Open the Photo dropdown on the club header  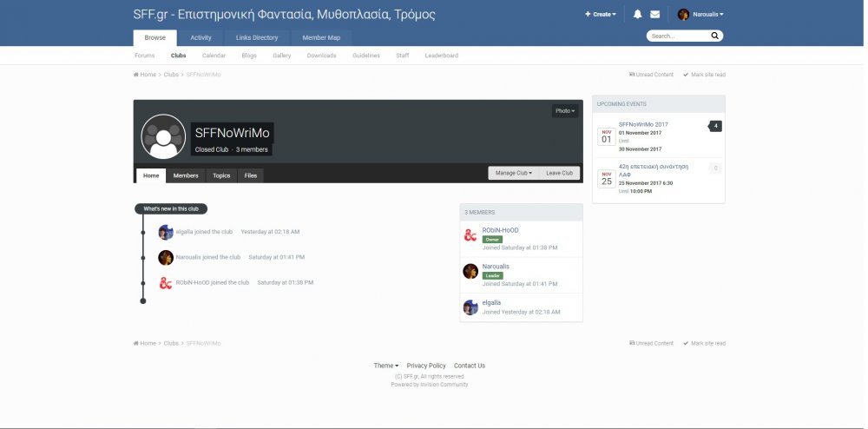[565, 111]
